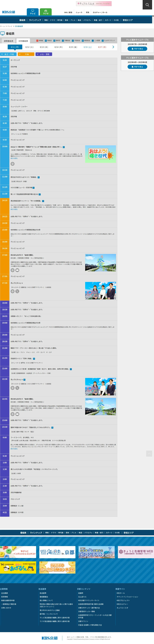Switch to the テレビ tab

tap(33, 12)
